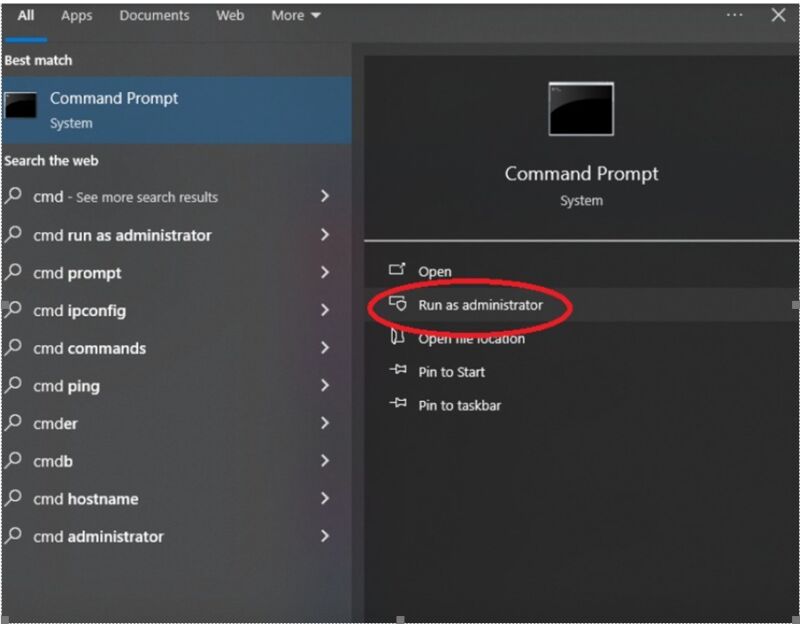
Task: Click the Pin to Start pin icon
Action: tap(397, 371)
